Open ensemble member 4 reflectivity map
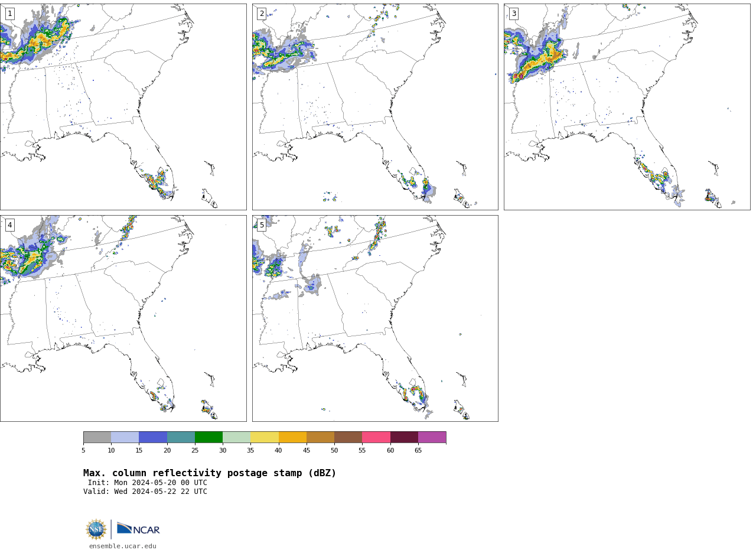 pyautogui.click(x=123, y=318)
